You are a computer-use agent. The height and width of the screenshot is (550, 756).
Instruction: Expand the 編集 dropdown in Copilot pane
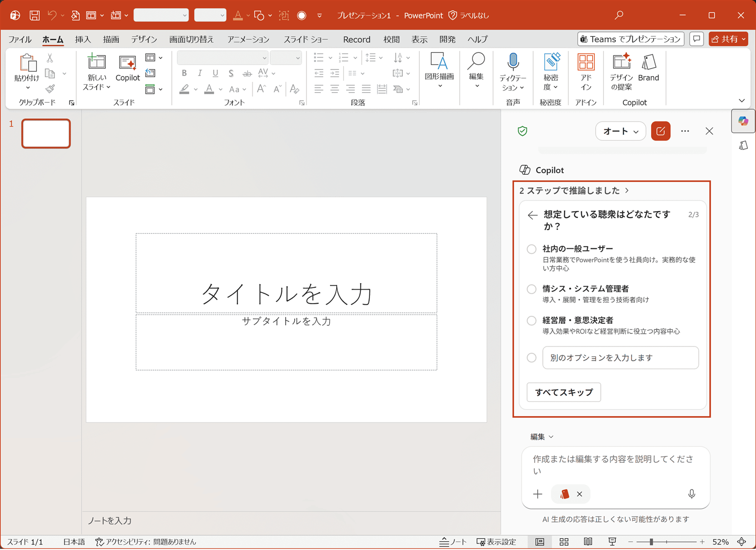pos(542,437)
